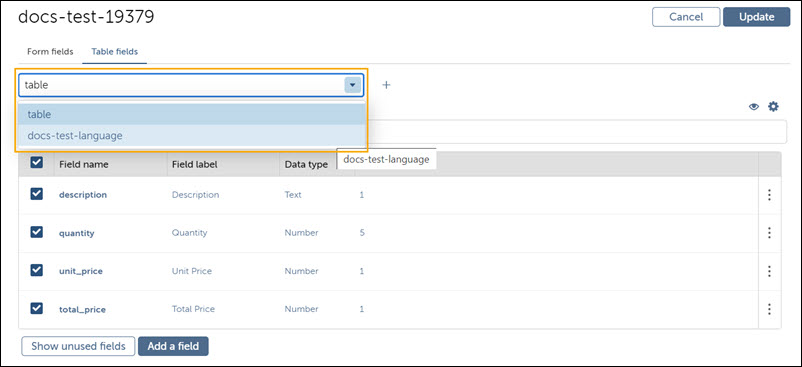Click the Number data type in quantity row
The image size is (802, 367).
[301, 233]
